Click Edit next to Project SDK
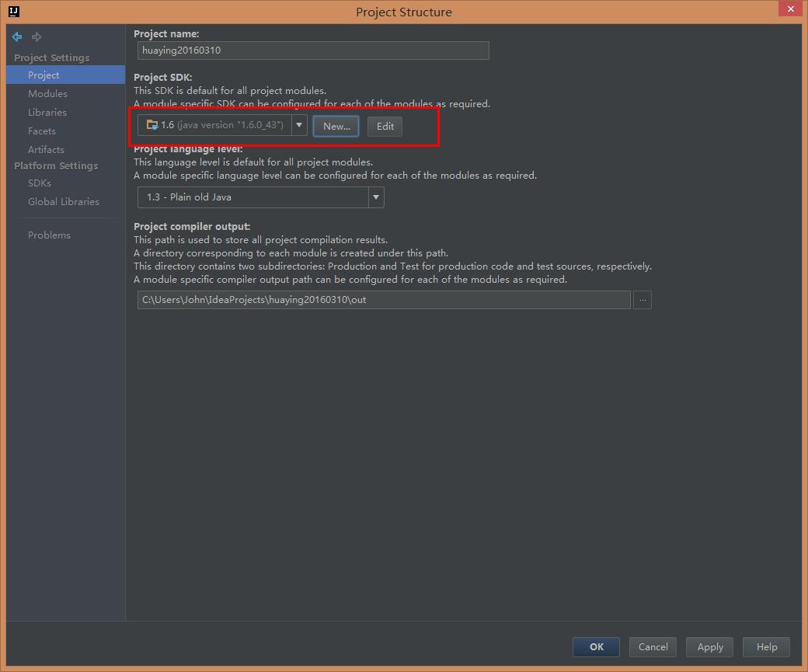The height and width of the screenshot is (672, 808). point(385,127)
